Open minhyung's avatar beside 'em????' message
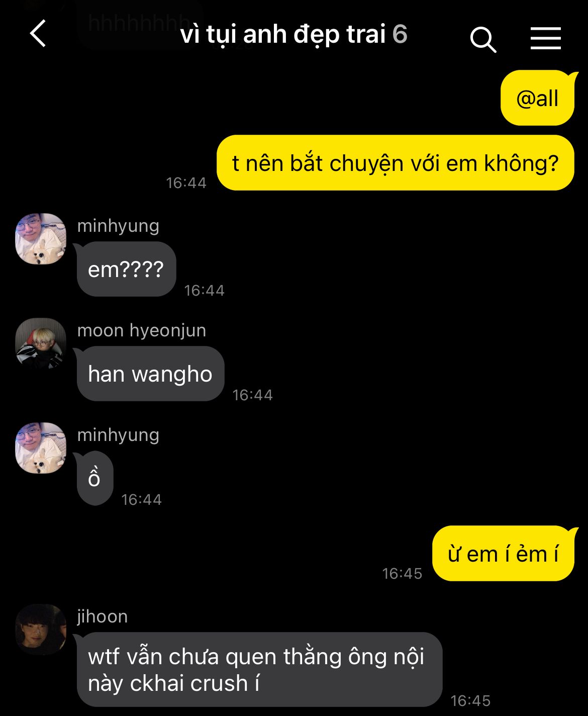The height and width of the screenshot is (716, 588). click(x=41, y=239)
